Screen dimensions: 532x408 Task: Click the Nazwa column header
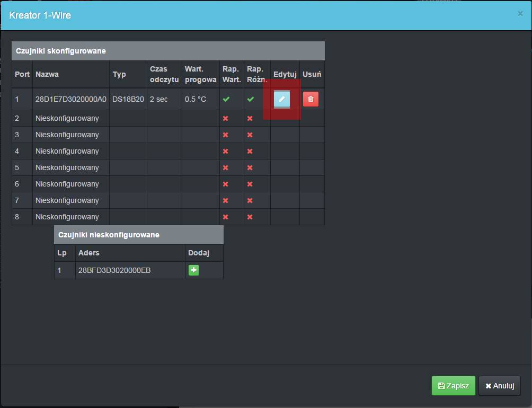(47, 74)
